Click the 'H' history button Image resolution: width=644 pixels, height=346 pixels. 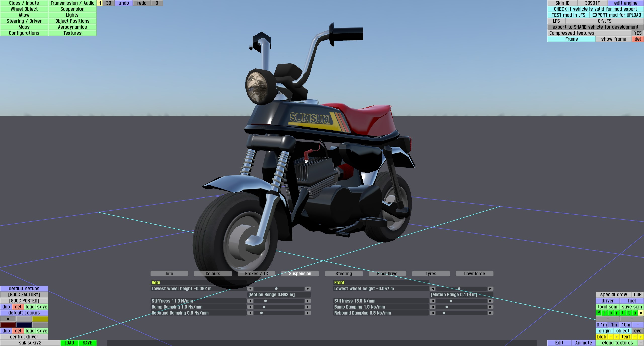[x=100, y=3]
